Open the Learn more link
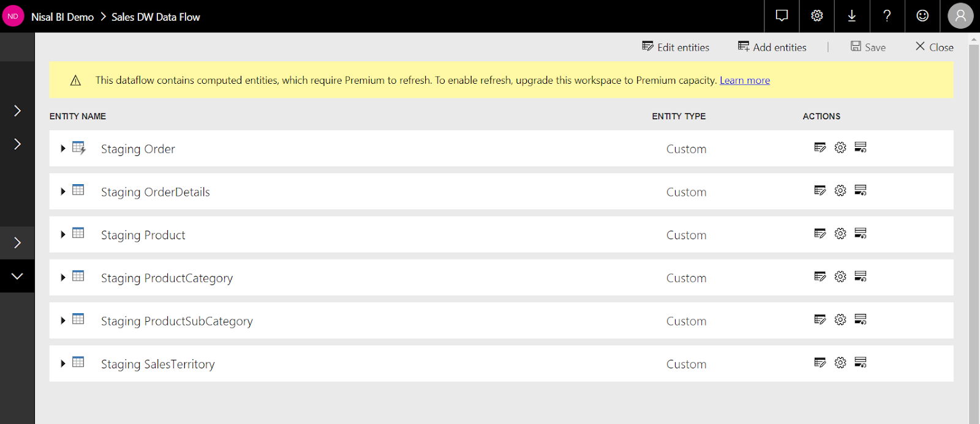Viewport: 980px width, 424px height. [x=744, y=80]
